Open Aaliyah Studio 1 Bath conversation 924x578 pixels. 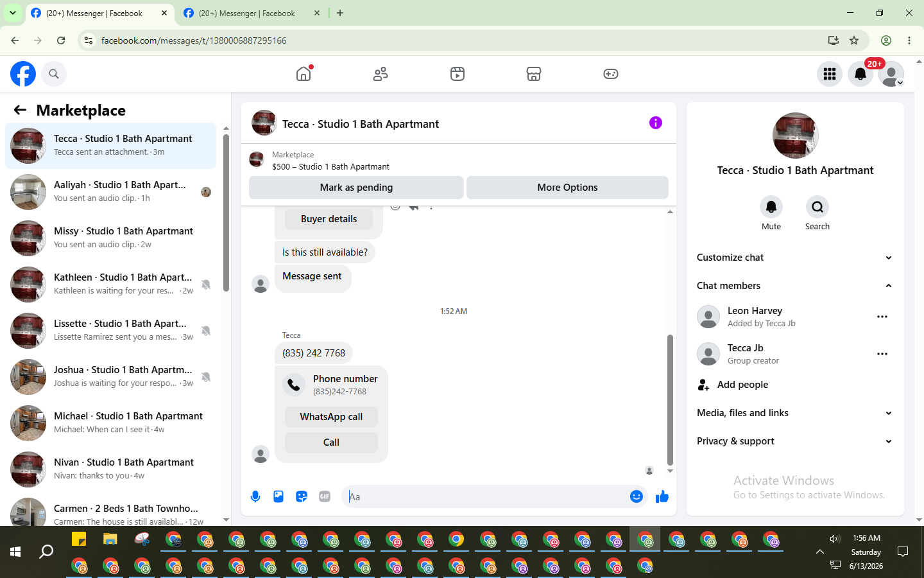(x=111, y=192)
